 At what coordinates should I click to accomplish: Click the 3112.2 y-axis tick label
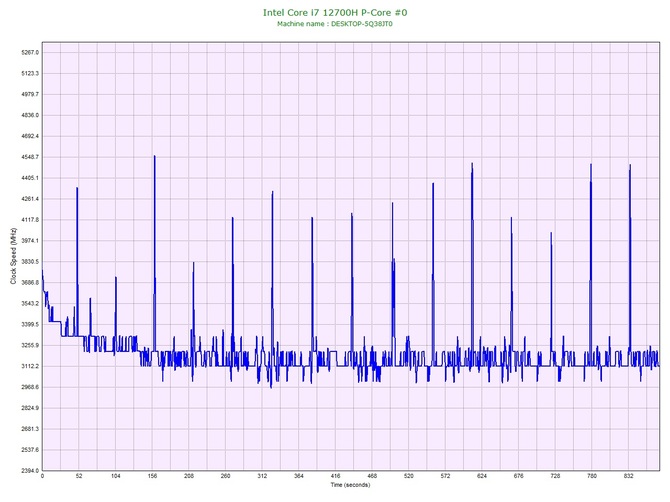pyautogui.click(x=30, y=367)
